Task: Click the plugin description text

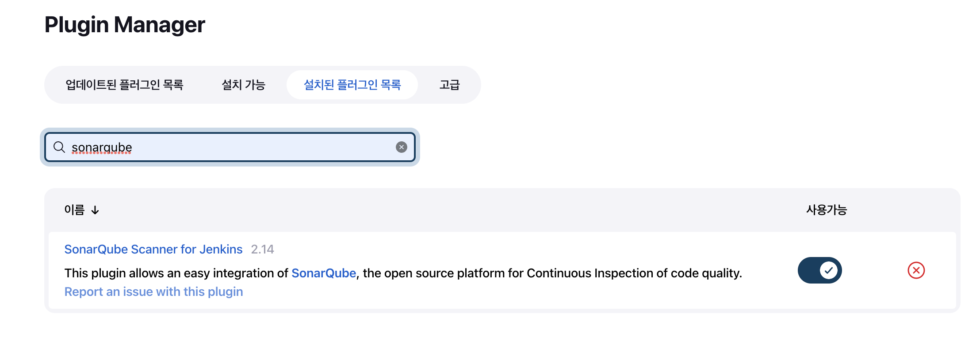Action: point(403,273)
